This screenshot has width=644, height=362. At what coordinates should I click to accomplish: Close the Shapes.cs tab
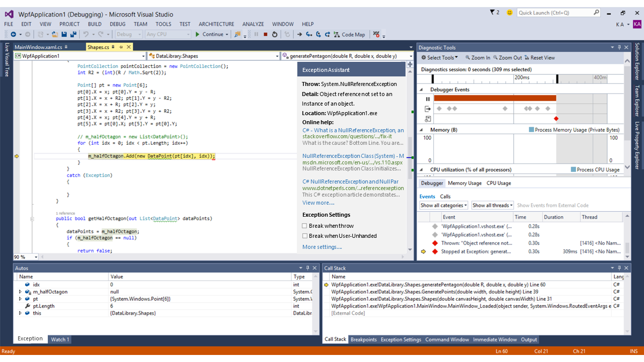pyautogui.click(x=129, y=47)
